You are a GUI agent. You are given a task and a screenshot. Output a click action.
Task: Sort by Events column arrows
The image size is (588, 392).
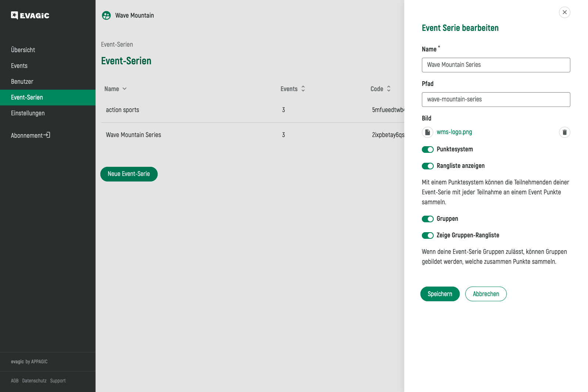click(x=303, y=89)
